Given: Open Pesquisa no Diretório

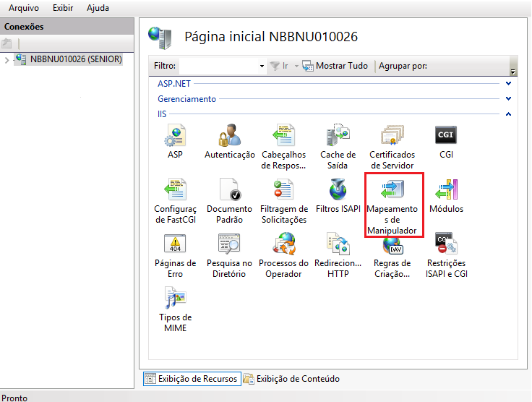Looking at the screenshot, I should pyautogui.click(x=229, y=255).
